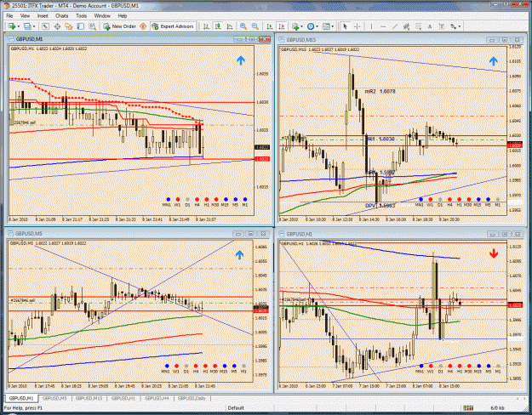
Task: Select the Equidistant Channel tool
Action: tap(407, 26)
